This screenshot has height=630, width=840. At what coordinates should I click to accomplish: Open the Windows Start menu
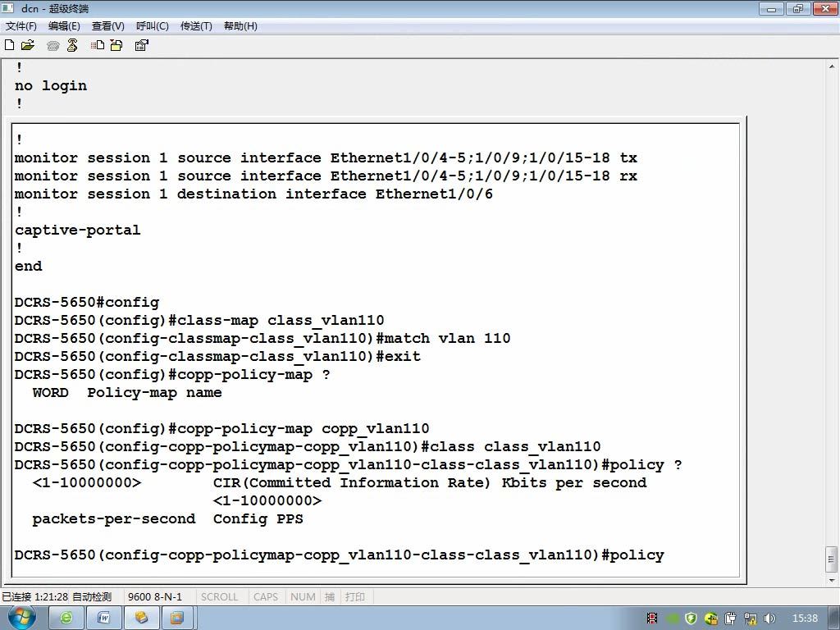tap(22, 618)
